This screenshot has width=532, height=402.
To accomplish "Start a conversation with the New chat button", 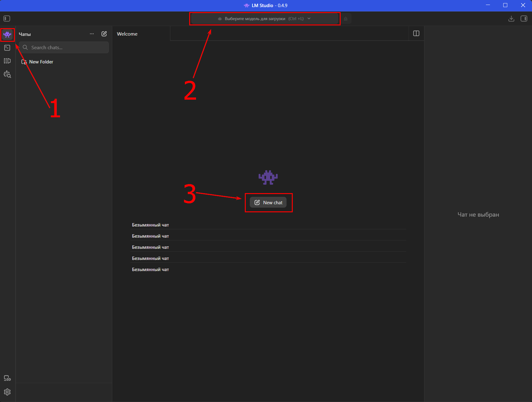I will [x=268, y=203].
